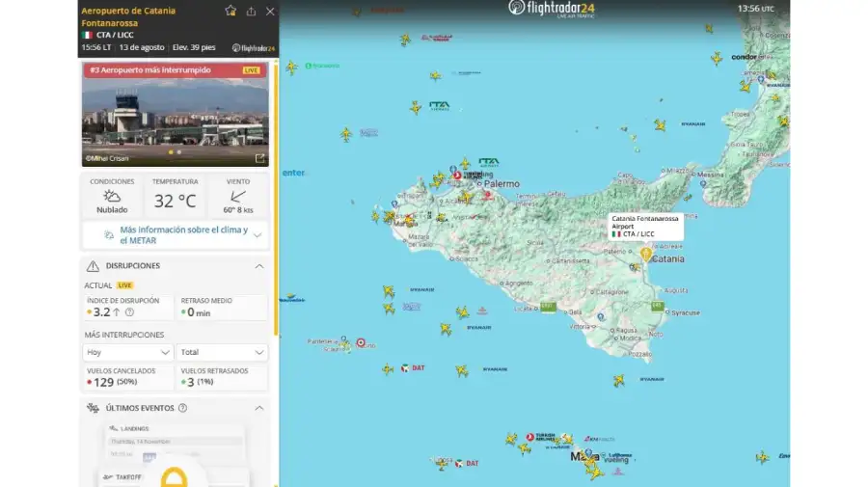Click the 'Nublado' cloudy conditions icon
868x487 pixels.
coord(112,196)
